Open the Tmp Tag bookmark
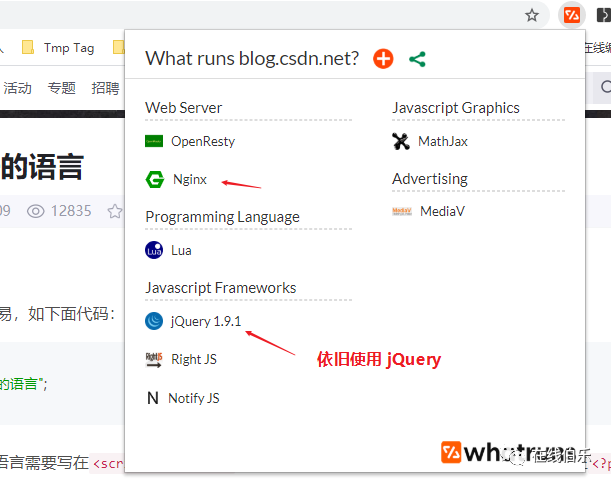 [x=69, y=48]
